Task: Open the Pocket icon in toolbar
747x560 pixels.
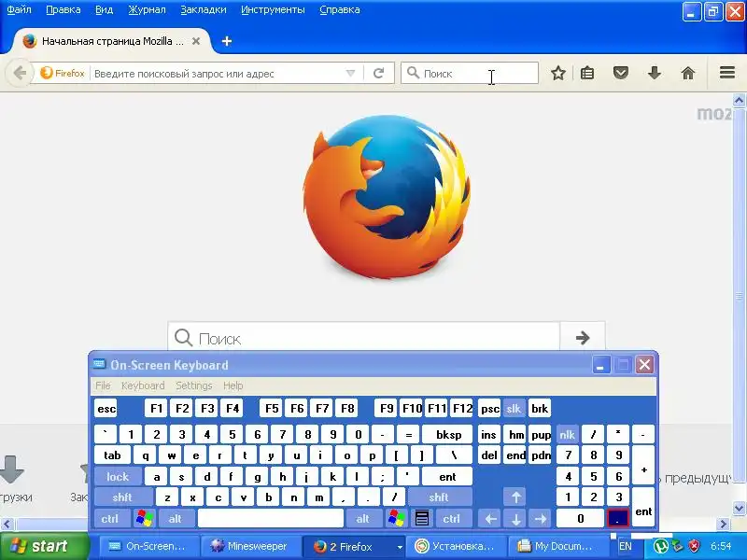Action: (x=621, y=74)
